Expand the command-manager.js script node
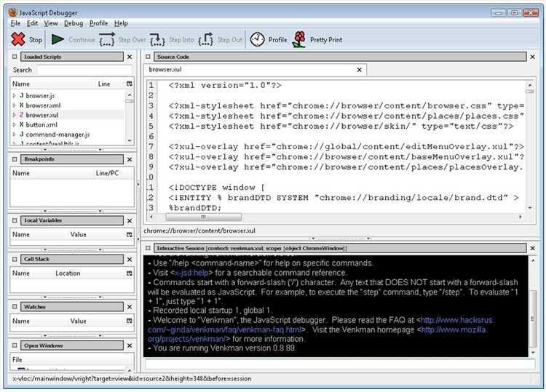 coord(14,135)
